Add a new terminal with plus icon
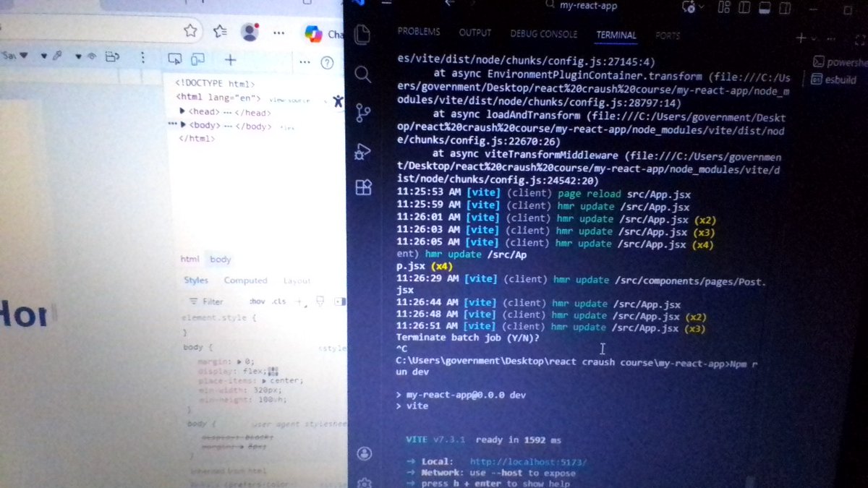The image size is (868, 488). tap(801, 38)
